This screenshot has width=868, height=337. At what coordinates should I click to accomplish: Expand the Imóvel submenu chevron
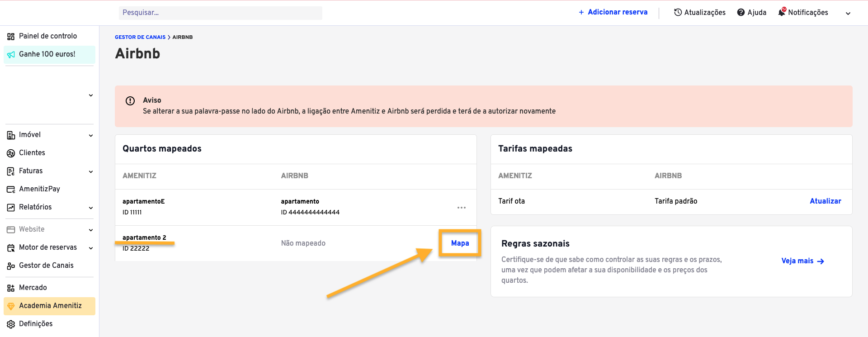[91, 136]
